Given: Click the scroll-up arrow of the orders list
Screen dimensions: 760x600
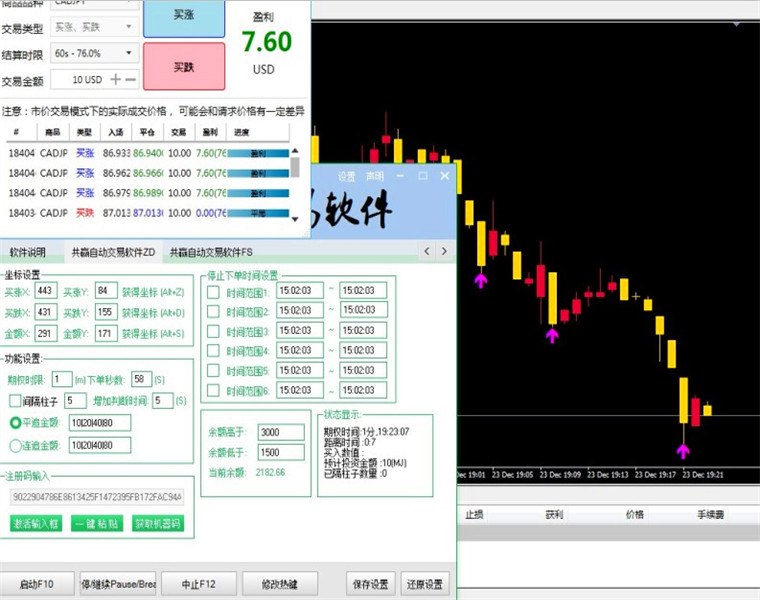Looking at the screenshot, I should [x=294, y=150].
